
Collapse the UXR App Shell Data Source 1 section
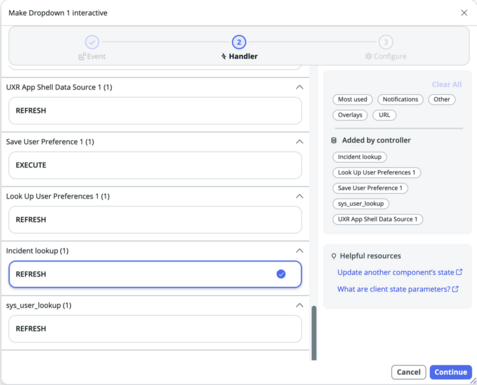click(x=299, y=87)
